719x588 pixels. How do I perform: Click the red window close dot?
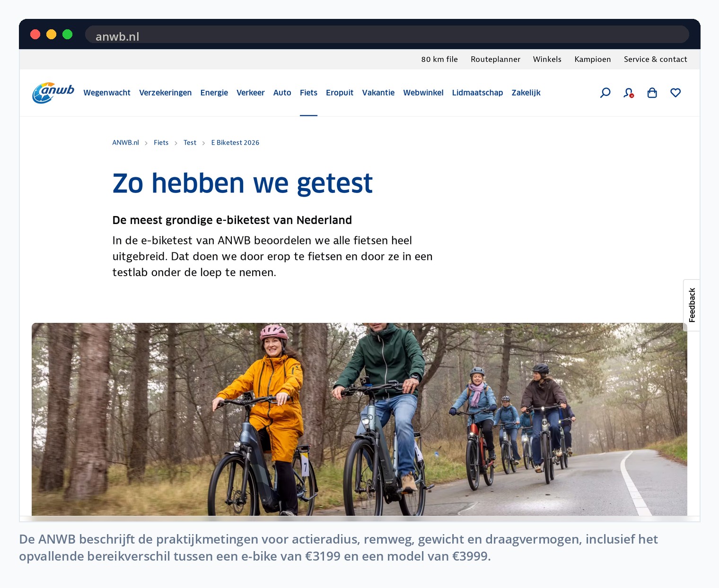click(x=35, y=34)
